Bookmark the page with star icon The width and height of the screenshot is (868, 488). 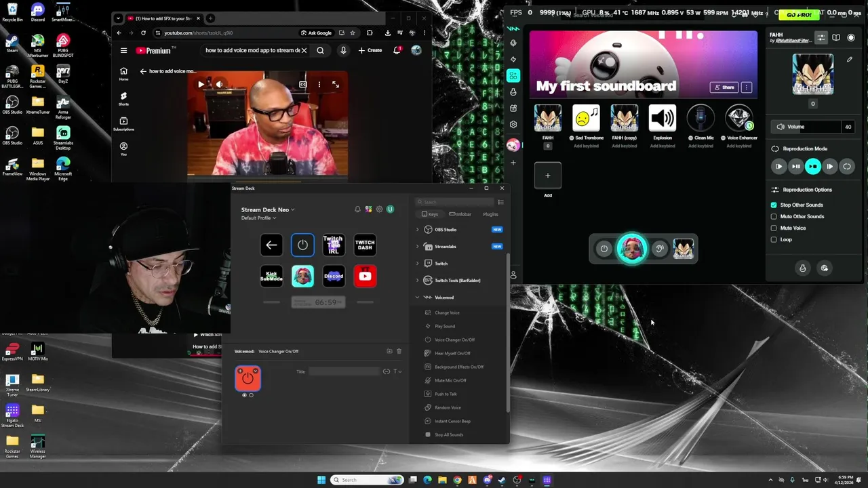tap(353, 33)
